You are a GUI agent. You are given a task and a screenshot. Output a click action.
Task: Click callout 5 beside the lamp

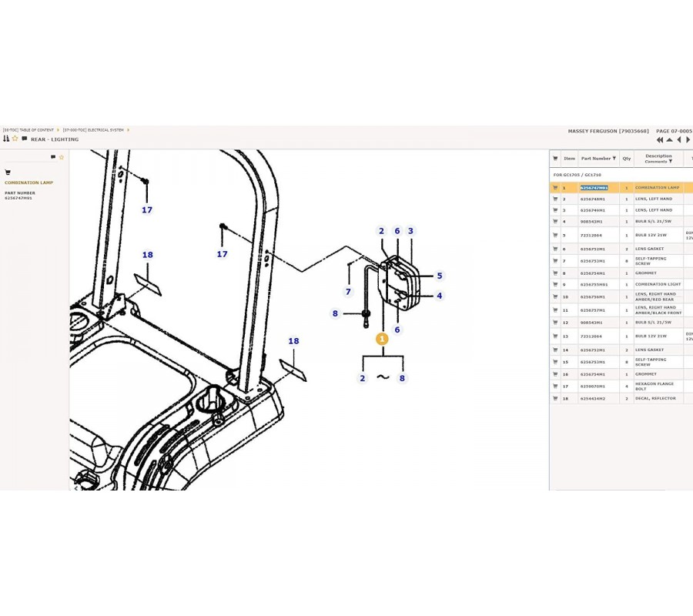pyautogui.click(x=440, y=276)
